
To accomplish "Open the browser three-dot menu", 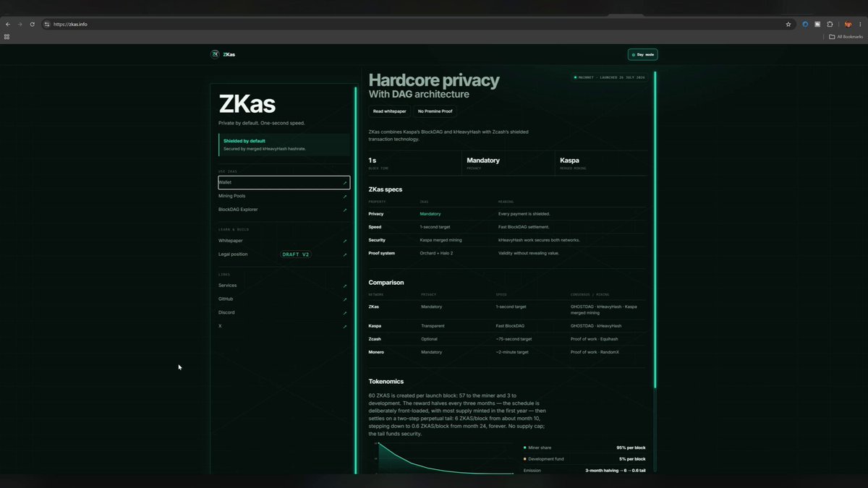I will [861, 24].
